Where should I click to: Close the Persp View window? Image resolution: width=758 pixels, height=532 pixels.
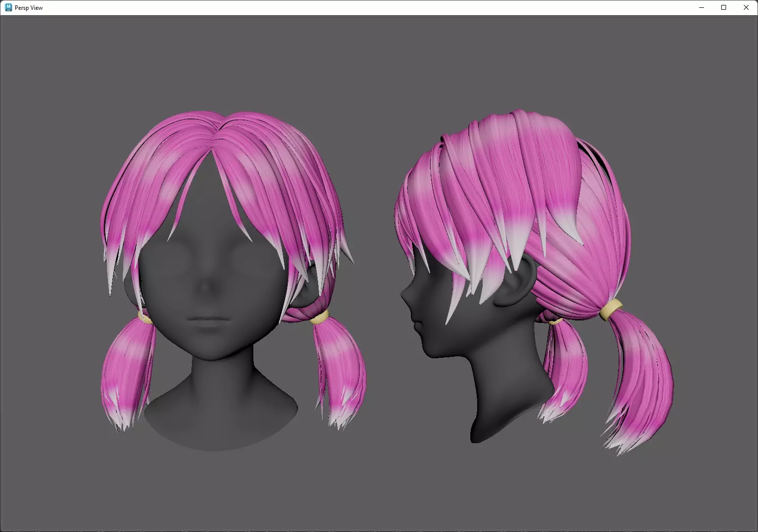(x=746, y=7)
